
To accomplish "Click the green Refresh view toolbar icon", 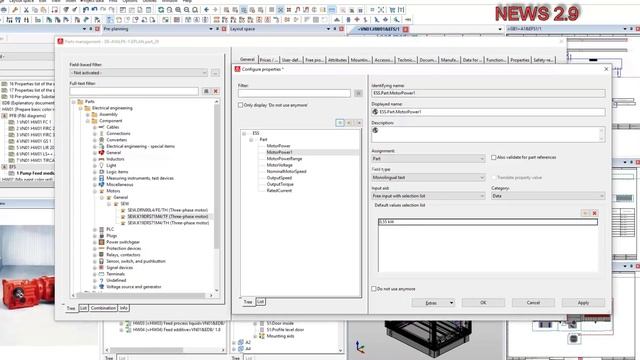I will (161, 10).
